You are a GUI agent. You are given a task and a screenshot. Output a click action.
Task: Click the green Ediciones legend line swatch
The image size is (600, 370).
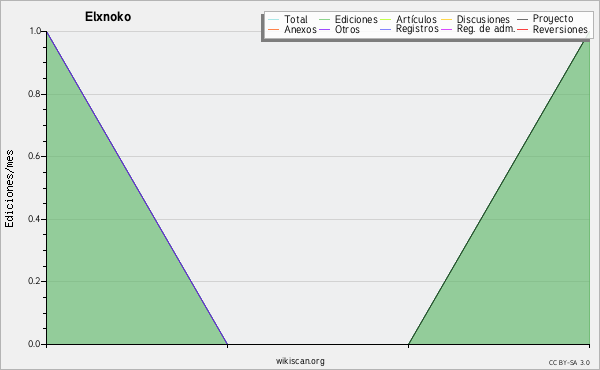tap(324, 19)
